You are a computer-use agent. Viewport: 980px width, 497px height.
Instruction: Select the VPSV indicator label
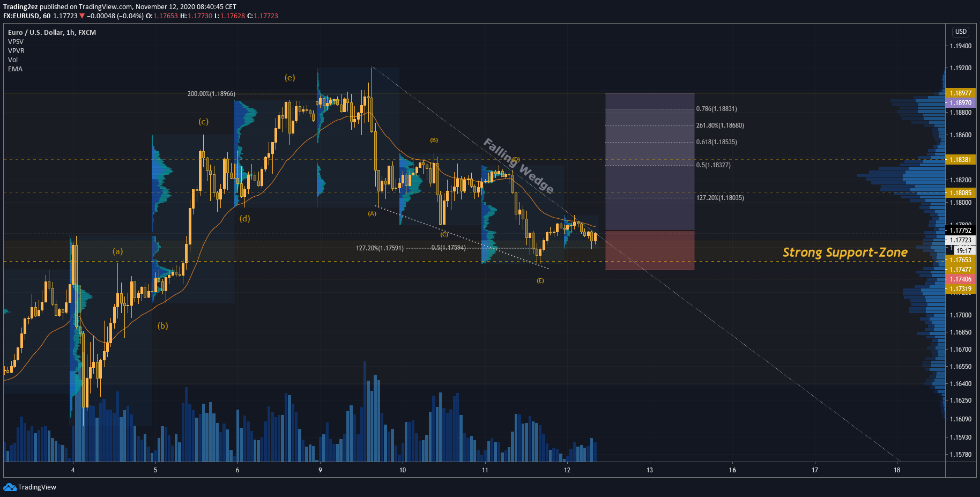pyautogui.click(x=16, y=41)
